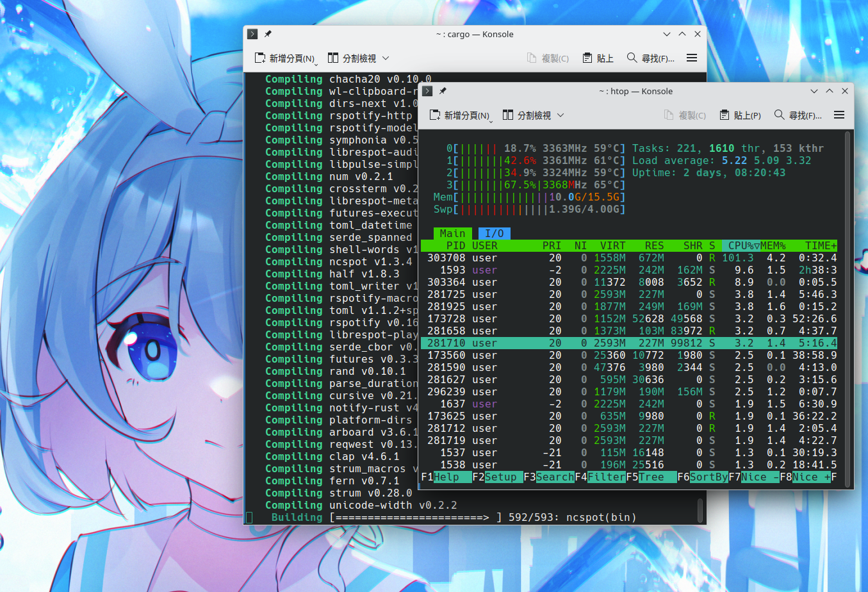Viewport: 868px width, 592px height.
Task: Sort by the SHR column header in htop
Action: pyautogui.click(x=692, y=245)
